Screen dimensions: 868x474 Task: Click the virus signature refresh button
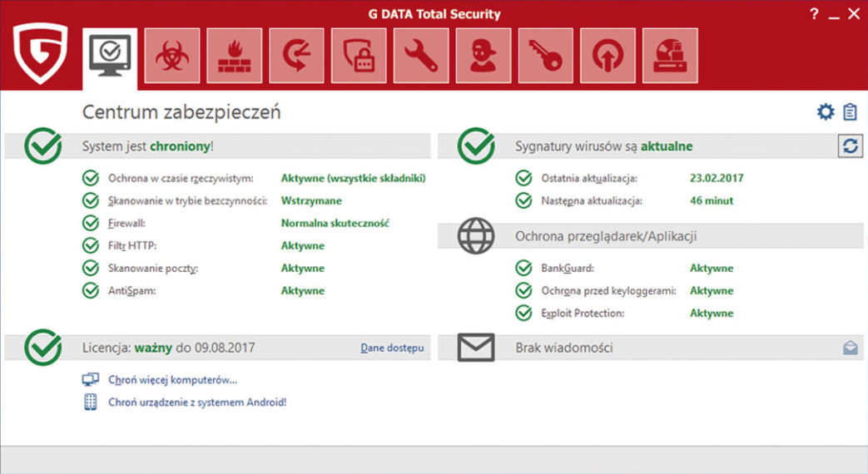pyautogui.click(x=850, y=146)
